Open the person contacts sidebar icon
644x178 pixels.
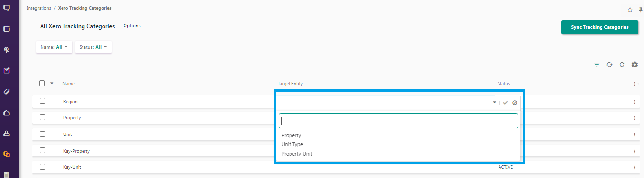[7, 133]
